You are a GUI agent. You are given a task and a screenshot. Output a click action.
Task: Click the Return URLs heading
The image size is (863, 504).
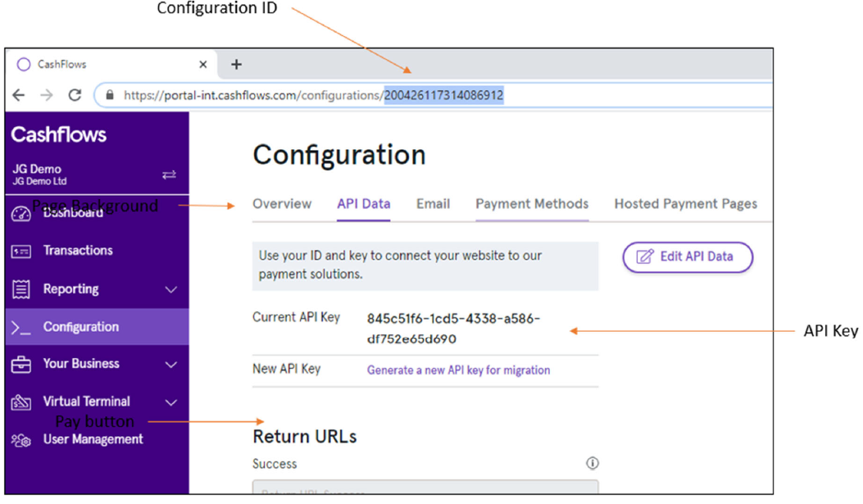[304, 436]
